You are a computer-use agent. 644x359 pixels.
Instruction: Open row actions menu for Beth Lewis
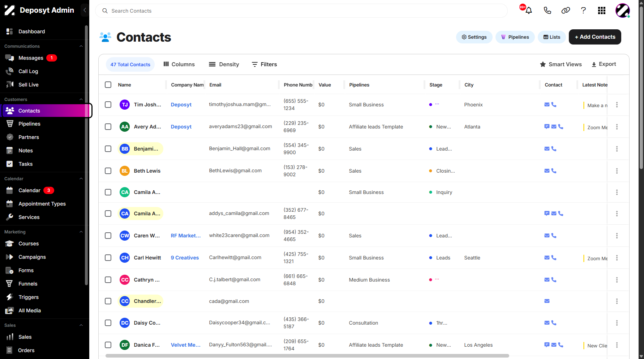pos(617,171)
